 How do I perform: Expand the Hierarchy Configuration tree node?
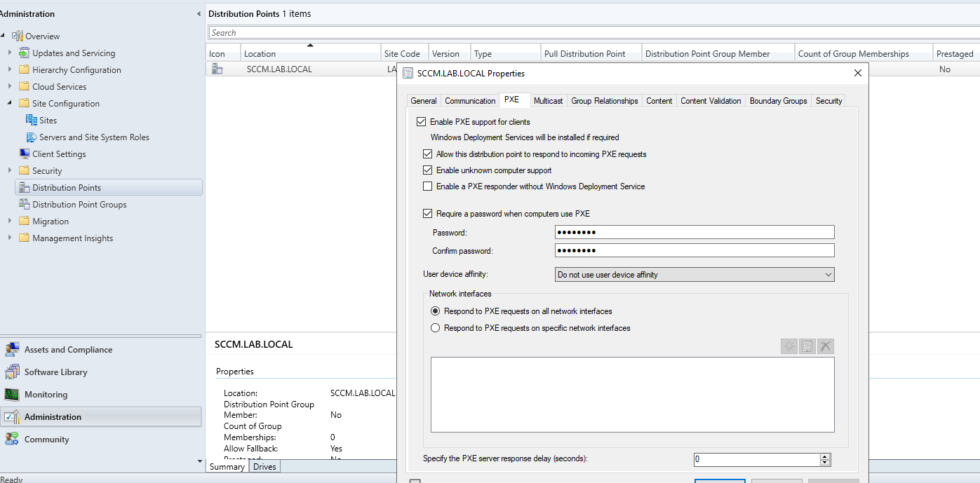click(x=10, y=70)
